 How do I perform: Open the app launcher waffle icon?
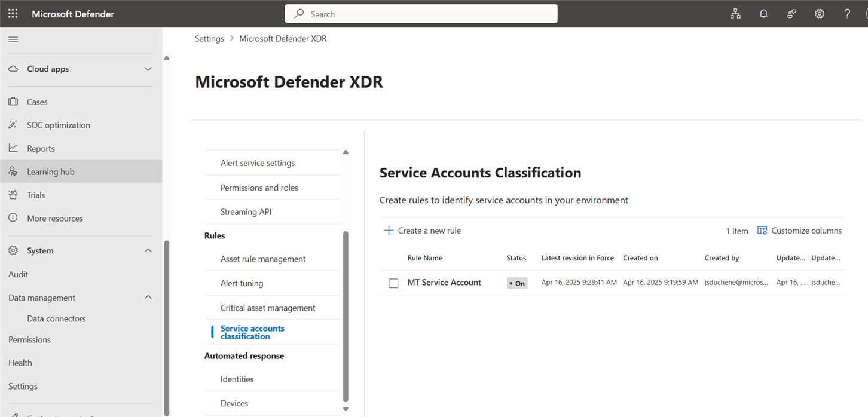pyautogui.click(x=13, y=14)
